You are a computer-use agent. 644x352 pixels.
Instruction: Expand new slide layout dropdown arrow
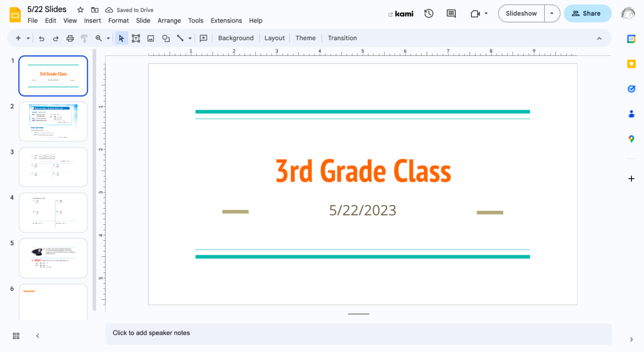[x=28, y=38]
